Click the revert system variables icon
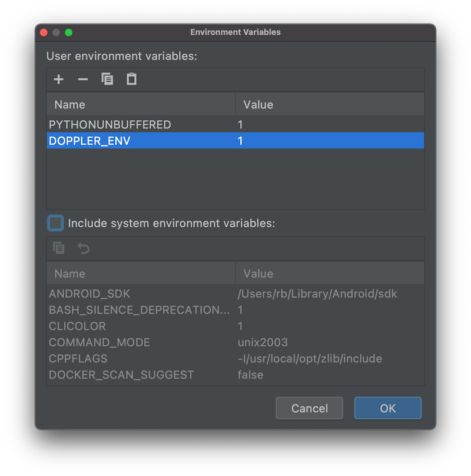Viewport: 471px width, 476px height. (x=83, y=248)
